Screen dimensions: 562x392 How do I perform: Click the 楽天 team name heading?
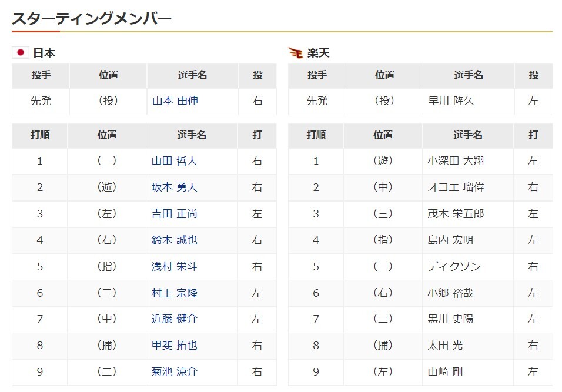point(318,53)
